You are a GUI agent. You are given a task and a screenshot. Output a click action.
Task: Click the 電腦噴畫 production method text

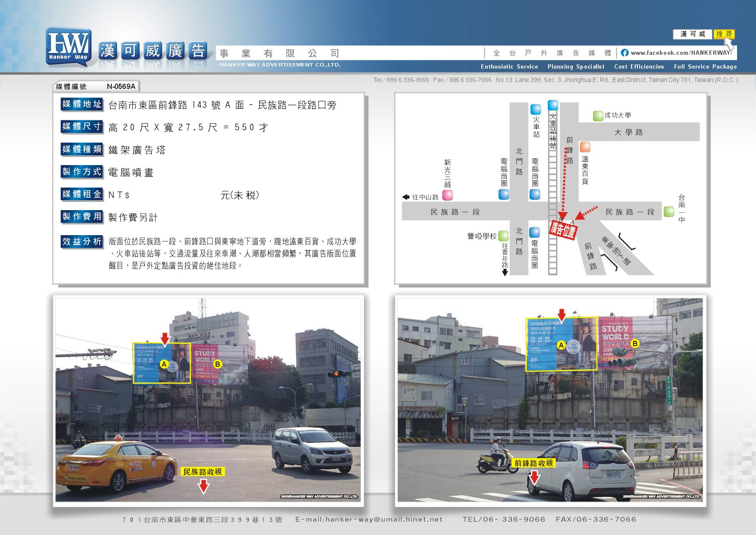pos(131,173)
